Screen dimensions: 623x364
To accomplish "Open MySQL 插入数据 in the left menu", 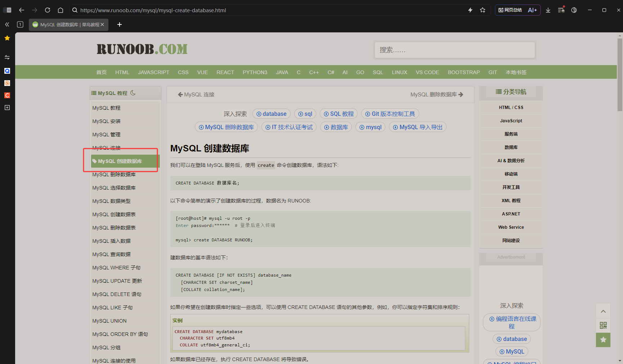I will (x=125, y=241).
